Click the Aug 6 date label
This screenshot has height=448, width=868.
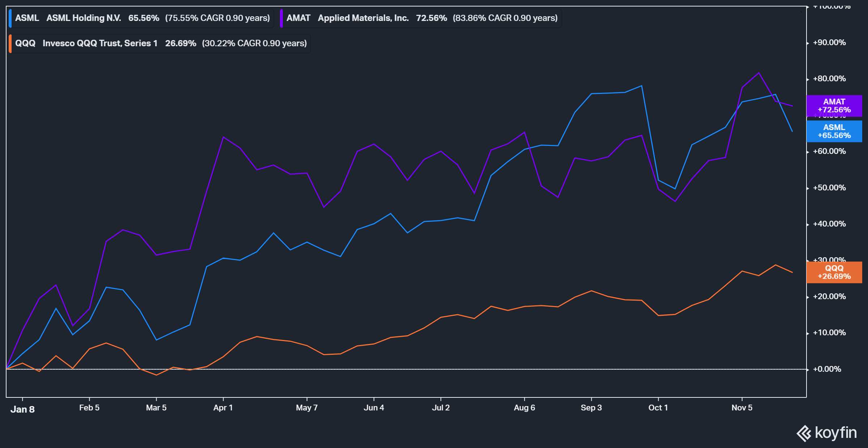(x=524, y=408)
